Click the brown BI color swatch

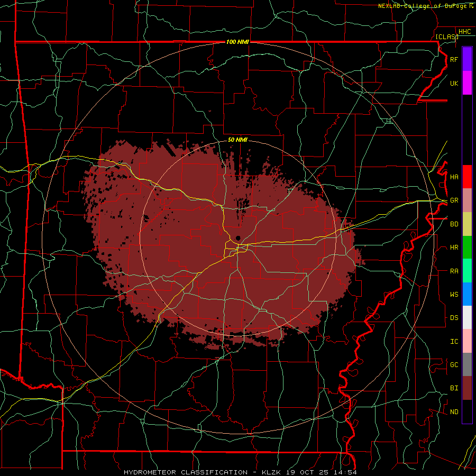(x=467, y=388)
